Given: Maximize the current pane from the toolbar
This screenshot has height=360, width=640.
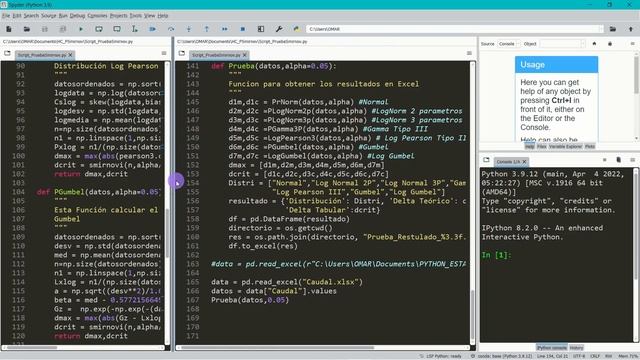Looking at the screenshot, I should coord(261,29).
